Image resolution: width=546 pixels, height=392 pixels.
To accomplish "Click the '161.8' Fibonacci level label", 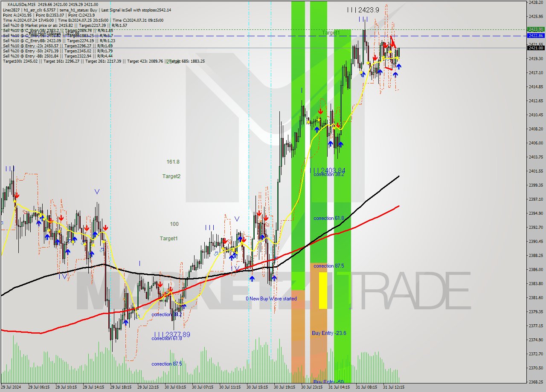I will click(173, 162).
